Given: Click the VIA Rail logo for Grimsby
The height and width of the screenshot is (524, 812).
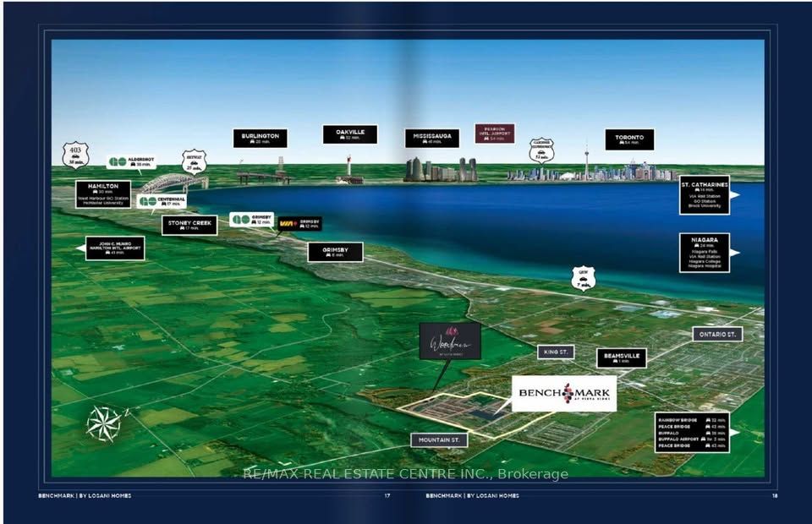Looking at the screenshot, I should coord(288,223).
